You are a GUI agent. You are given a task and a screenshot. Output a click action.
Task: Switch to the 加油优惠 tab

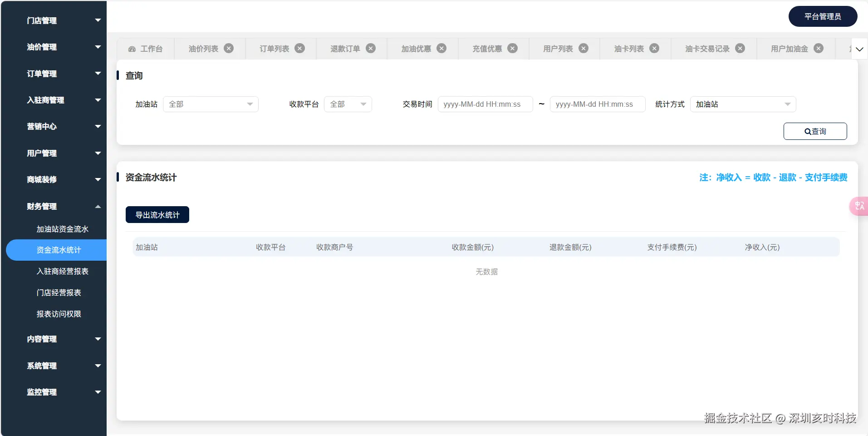click(416, 49)
